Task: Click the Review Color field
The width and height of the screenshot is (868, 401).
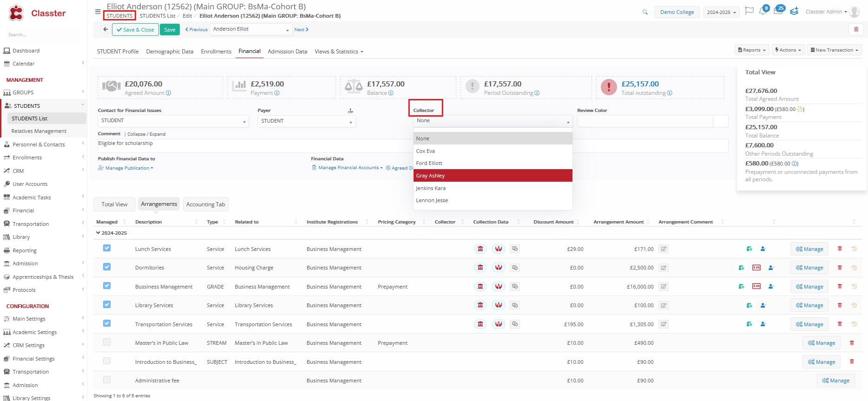Action: pyautogui.click(x=645, y=121)
